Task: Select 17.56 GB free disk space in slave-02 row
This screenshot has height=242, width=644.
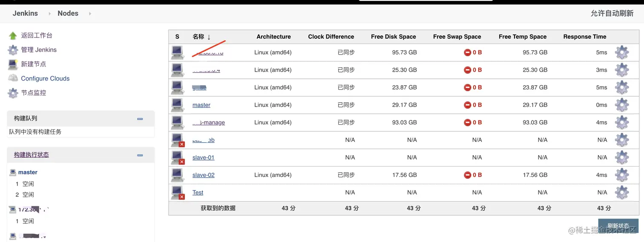Action: (x=404, y=175)
